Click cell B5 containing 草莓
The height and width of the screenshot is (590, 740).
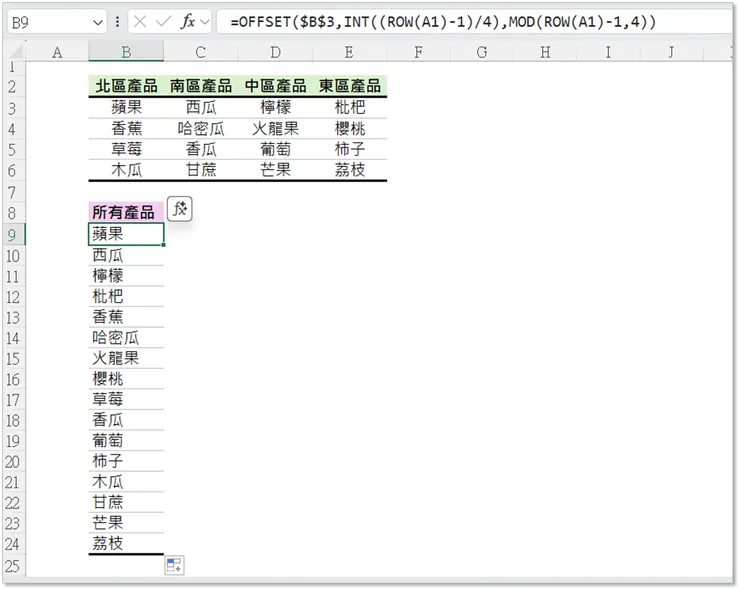[126, 149]
